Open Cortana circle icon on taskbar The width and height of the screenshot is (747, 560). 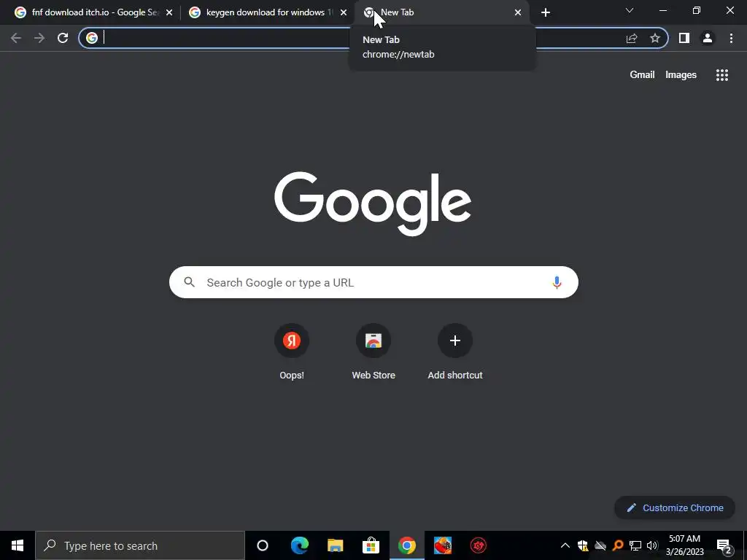(x=263, y=545)
